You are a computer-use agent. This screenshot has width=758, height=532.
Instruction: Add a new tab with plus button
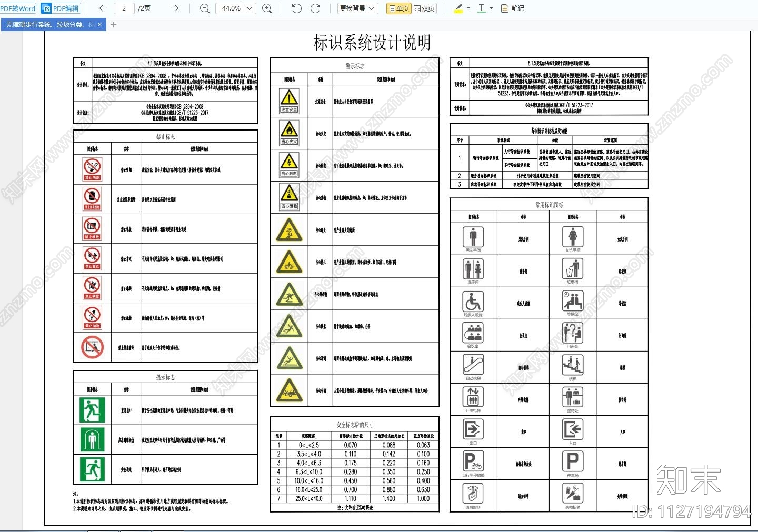click(113, 25)
